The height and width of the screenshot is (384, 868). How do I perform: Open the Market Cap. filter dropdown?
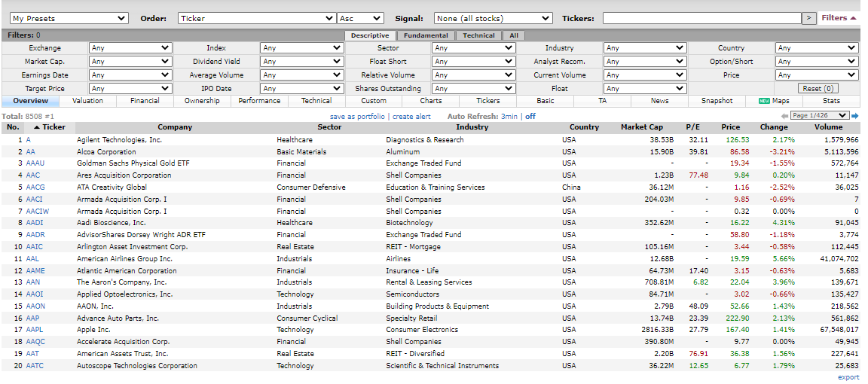click(130, 62)
